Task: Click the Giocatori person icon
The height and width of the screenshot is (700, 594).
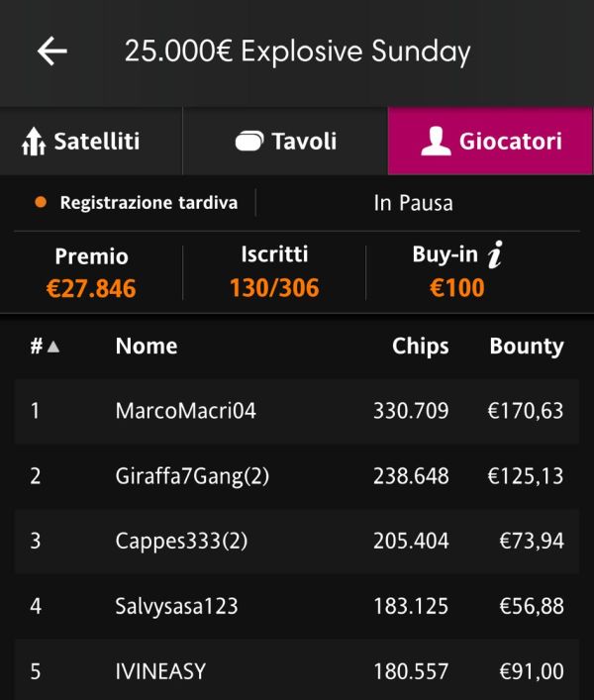Action: (436, 141)
